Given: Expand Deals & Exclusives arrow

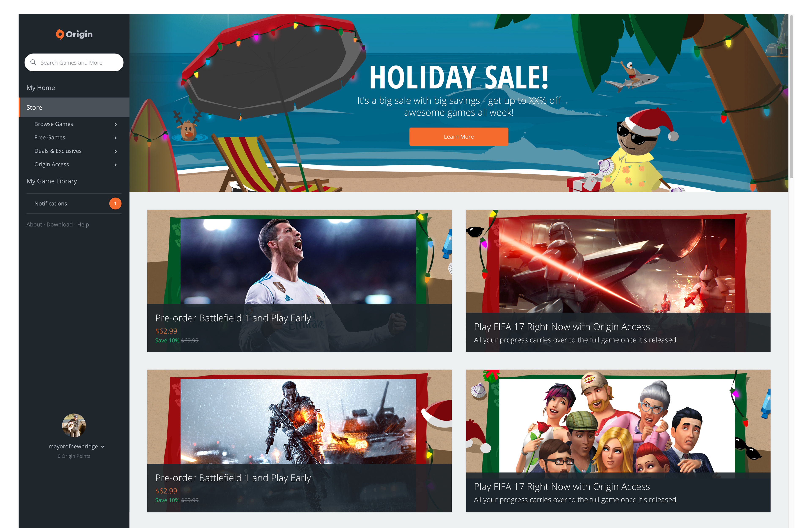Looking at the screenshot, I should [x=116, y=151].
